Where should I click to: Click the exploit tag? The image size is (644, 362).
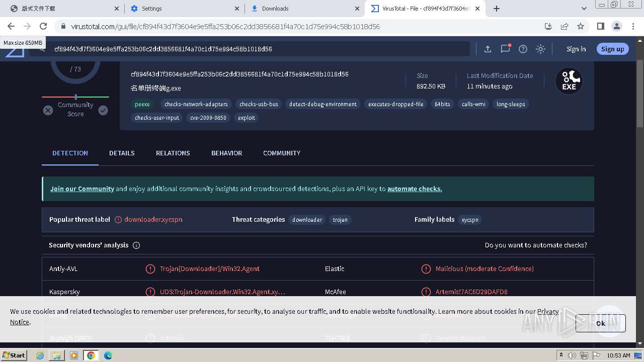[x=247, y=118]
